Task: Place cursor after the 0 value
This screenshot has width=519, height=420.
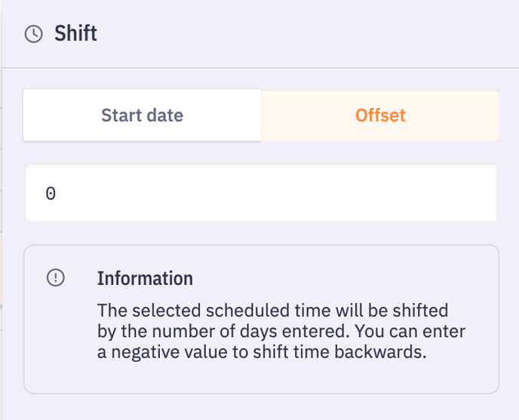Action: [x=57, y=194]
